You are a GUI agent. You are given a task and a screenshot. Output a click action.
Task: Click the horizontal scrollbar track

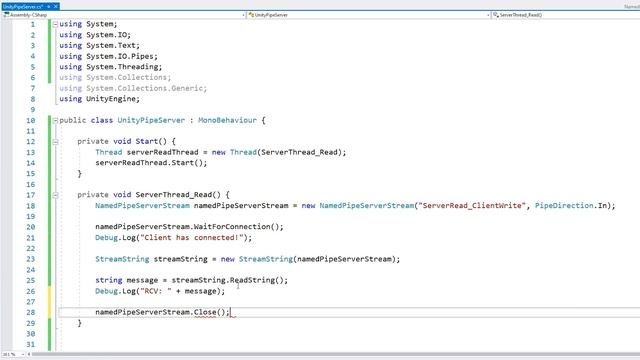coord(335,355)
